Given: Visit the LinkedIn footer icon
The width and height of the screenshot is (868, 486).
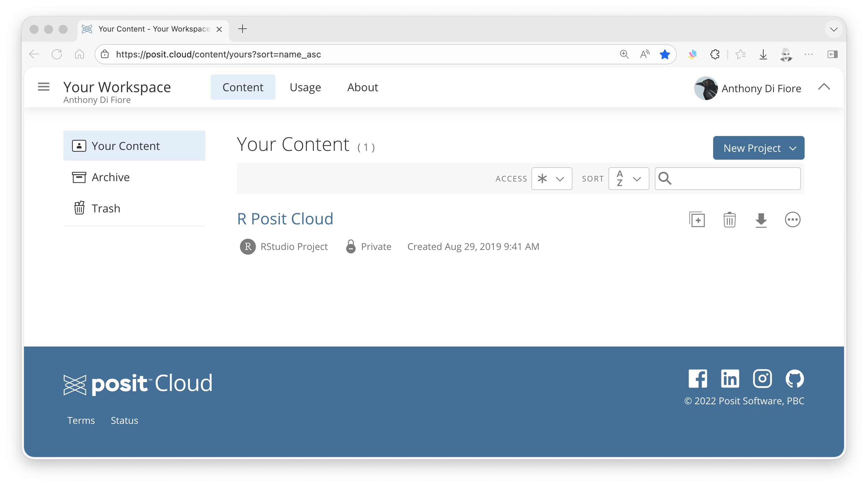Looking at the screenshot, I should [730, 378].
